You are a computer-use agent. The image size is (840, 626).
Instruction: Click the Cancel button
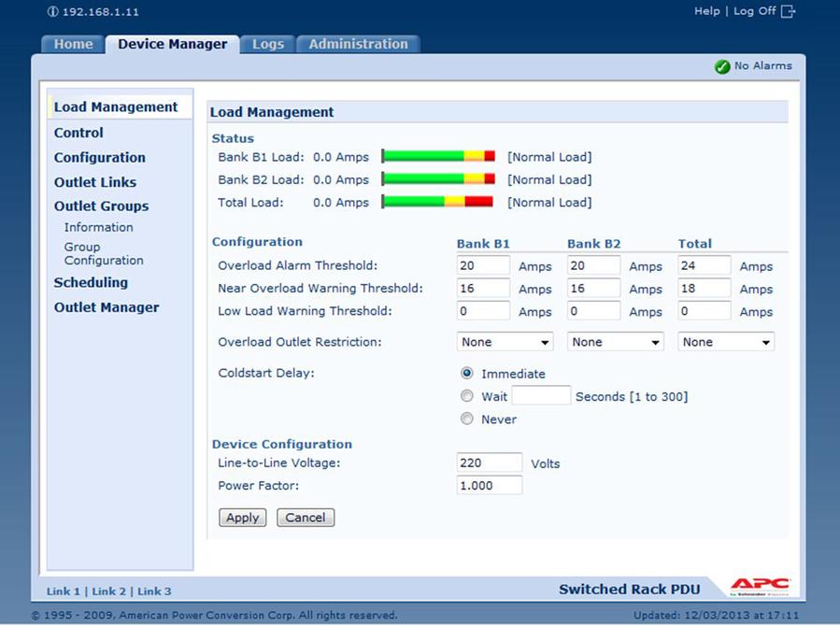point(306,518)
